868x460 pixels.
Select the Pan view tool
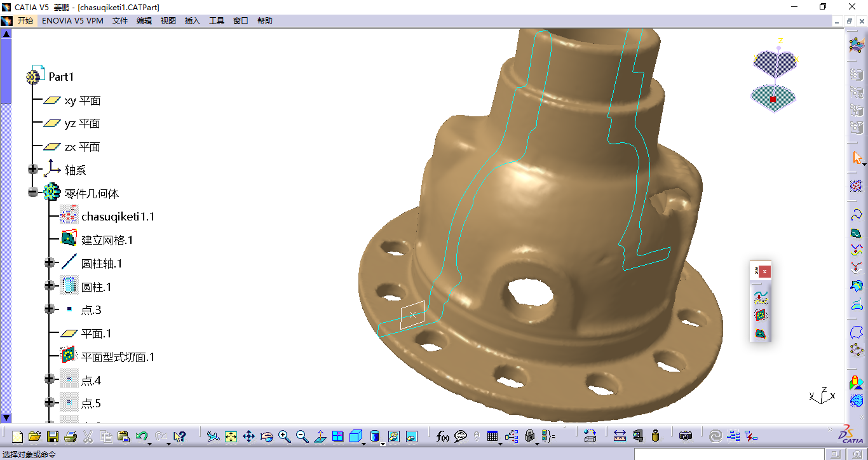click(248, 436)
